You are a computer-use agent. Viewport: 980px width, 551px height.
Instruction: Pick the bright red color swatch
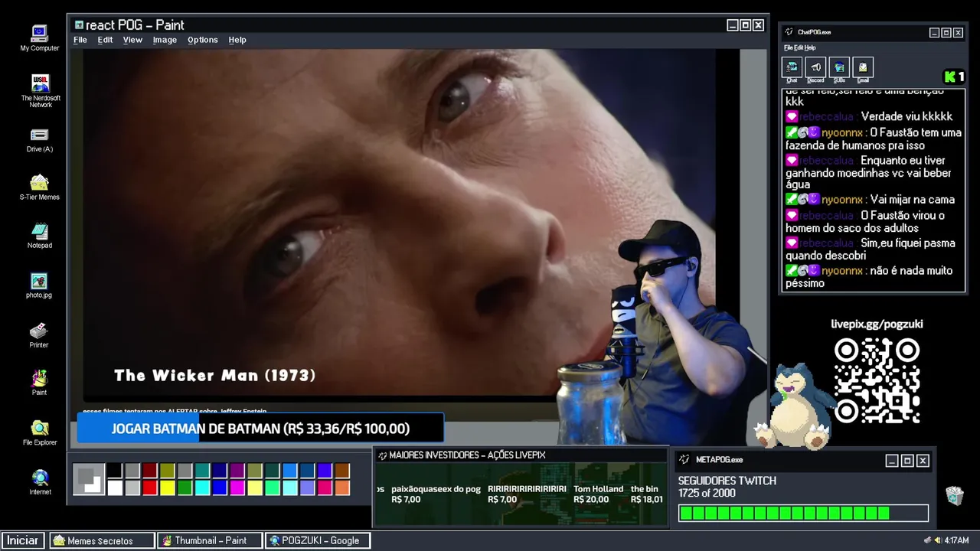150,487
